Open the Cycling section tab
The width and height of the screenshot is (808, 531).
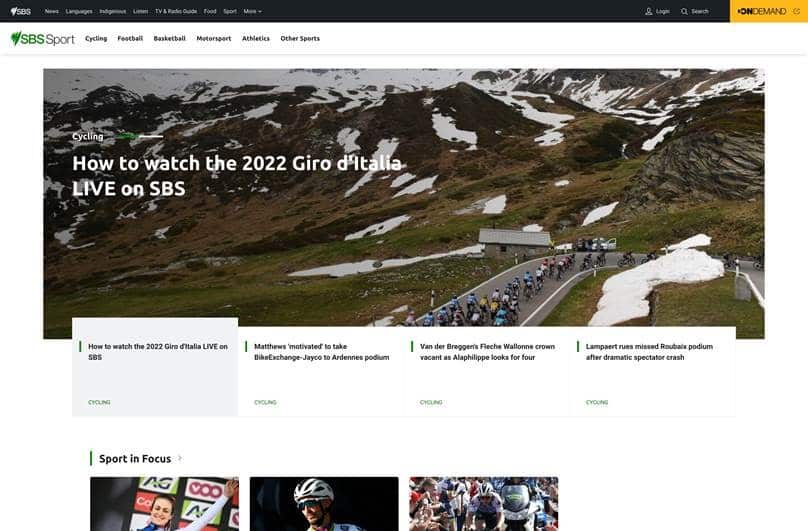point(96,38)
